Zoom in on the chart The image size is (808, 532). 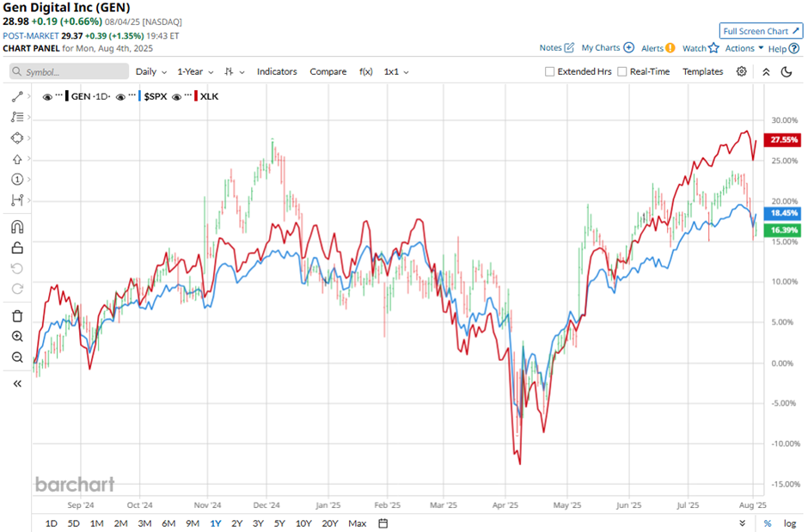[17, 336]
